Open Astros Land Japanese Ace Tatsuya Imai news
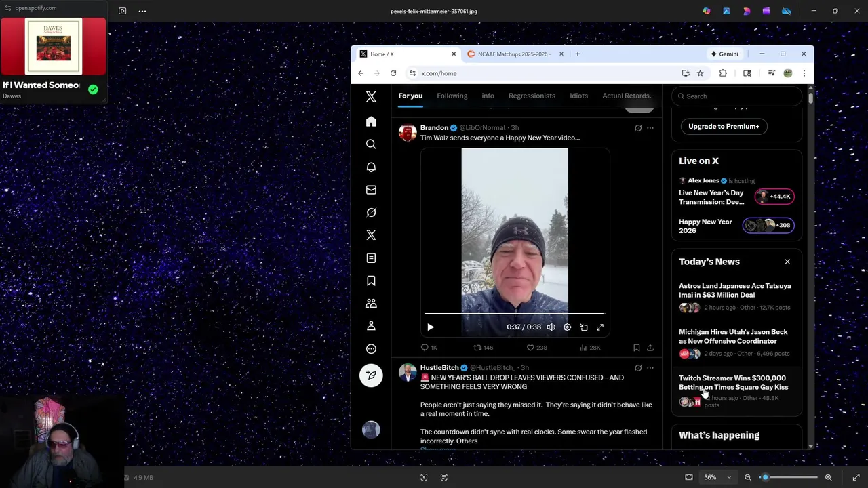Viewport: 868px width, 488px height. [735, 291]
